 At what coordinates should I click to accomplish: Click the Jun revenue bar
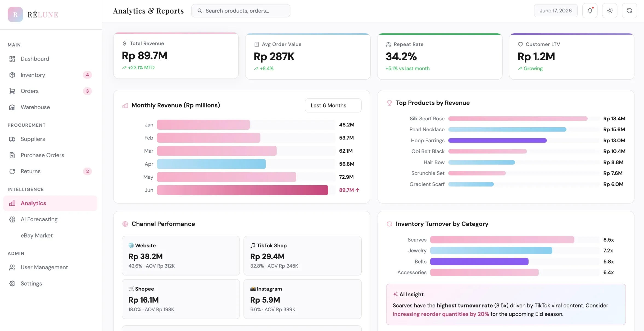[242, 190]
